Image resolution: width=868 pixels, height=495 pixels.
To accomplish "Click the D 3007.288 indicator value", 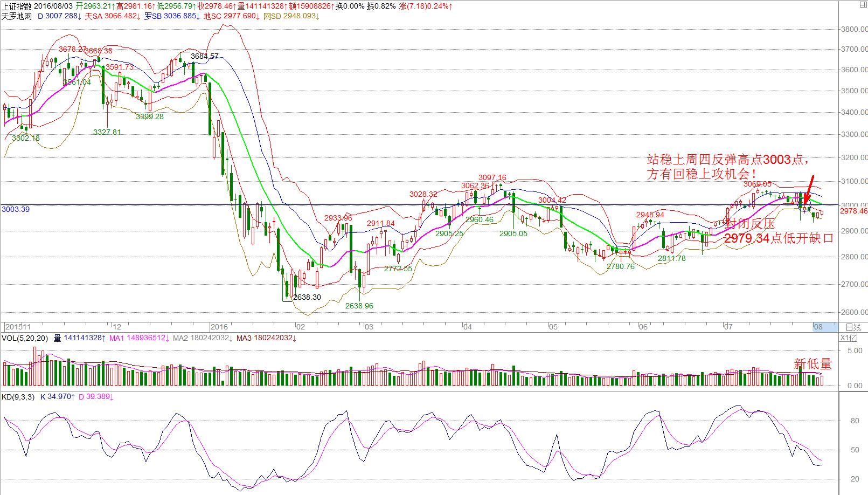I will coord(59,16).
